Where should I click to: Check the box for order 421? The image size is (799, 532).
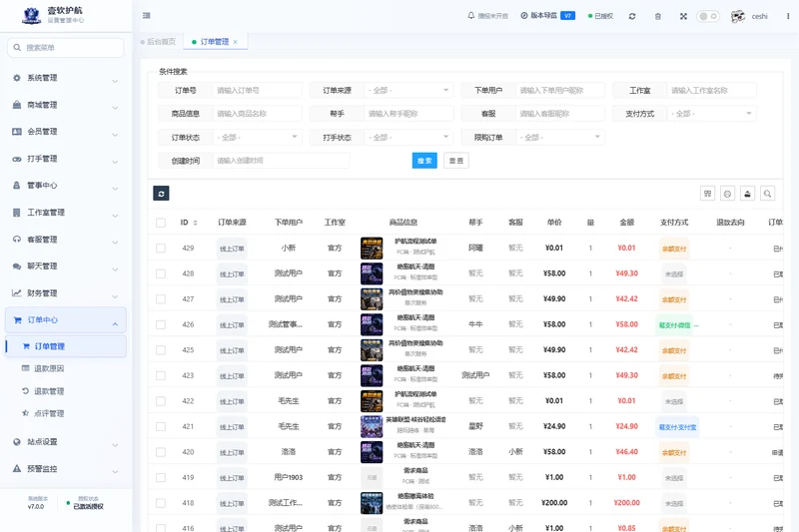point(161,426)
